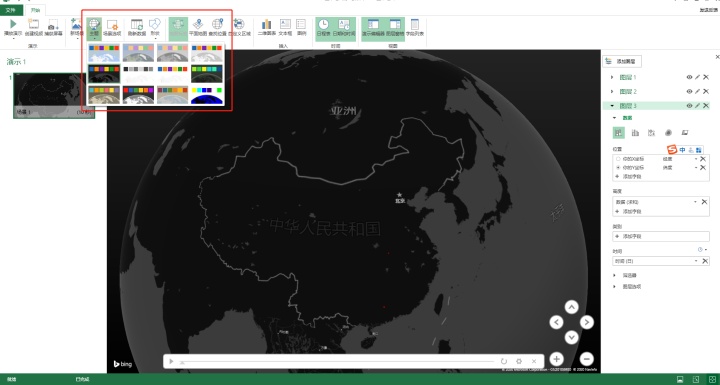
Task: Select region visualization type
Action: 685,133
